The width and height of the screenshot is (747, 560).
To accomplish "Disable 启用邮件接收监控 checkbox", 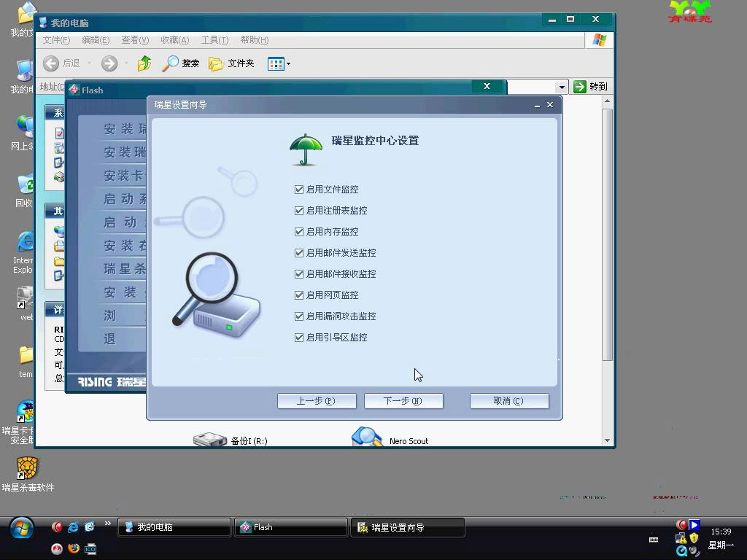I will (299, 274).
